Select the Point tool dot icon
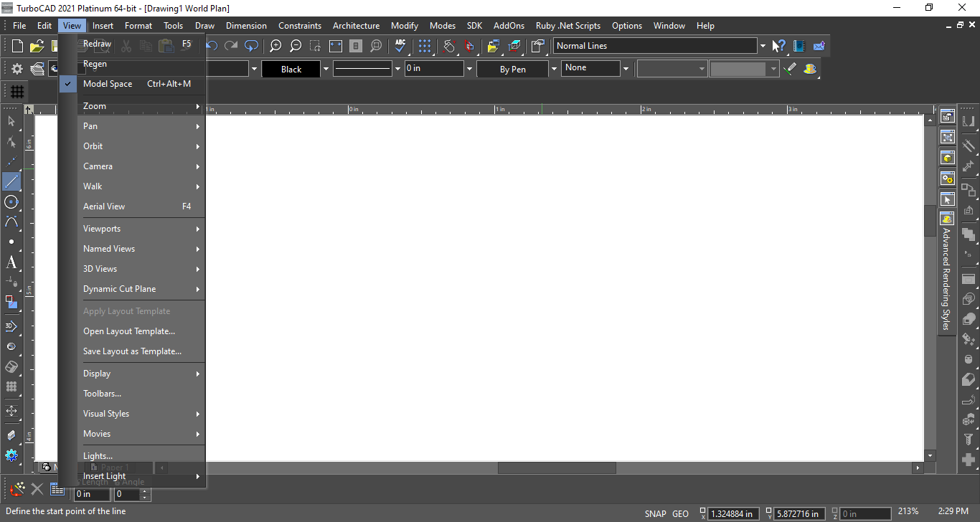 click(x=11, y=242)
